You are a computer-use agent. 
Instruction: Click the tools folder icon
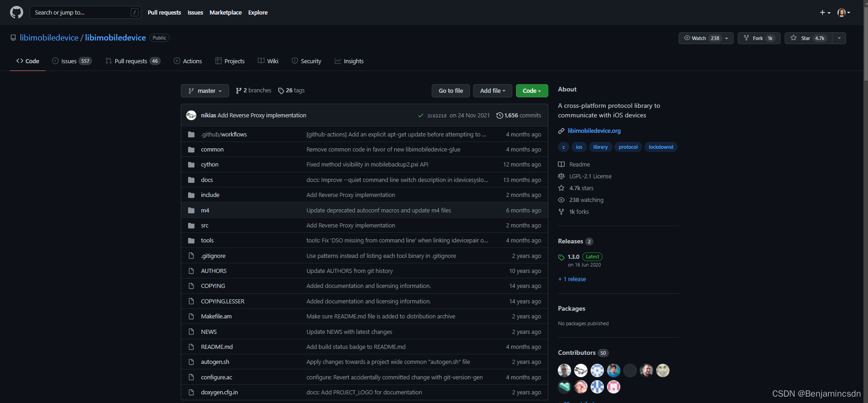point(191,241)
